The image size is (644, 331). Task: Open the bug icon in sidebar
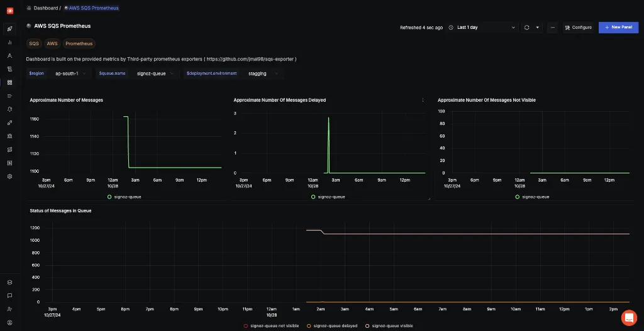pos(10,136)
